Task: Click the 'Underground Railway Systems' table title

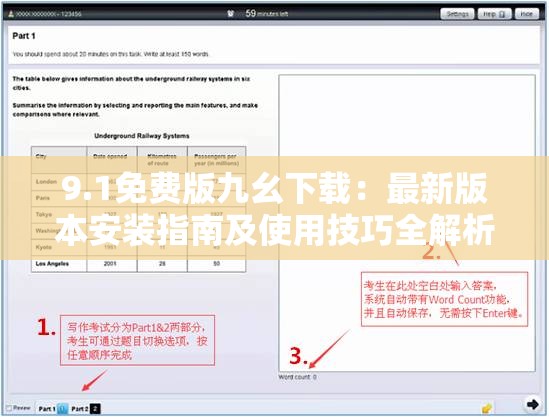Action: point(142,136)
